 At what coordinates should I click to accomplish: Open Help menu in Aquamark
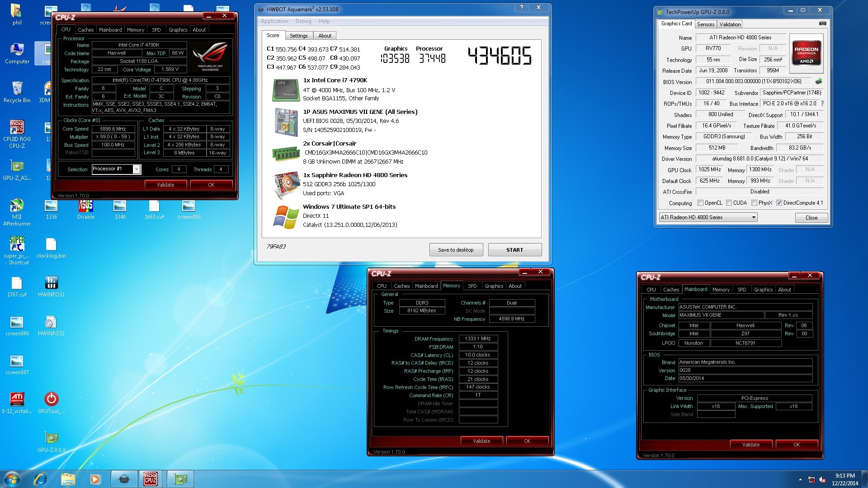[324, 21]
